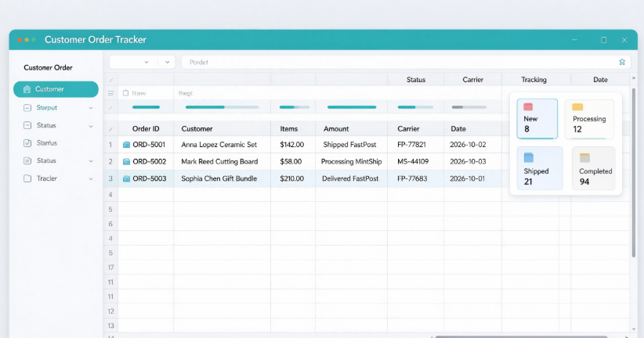Click the clear icon in search field
Screen dimensions: 644x338
coord(622,62)
